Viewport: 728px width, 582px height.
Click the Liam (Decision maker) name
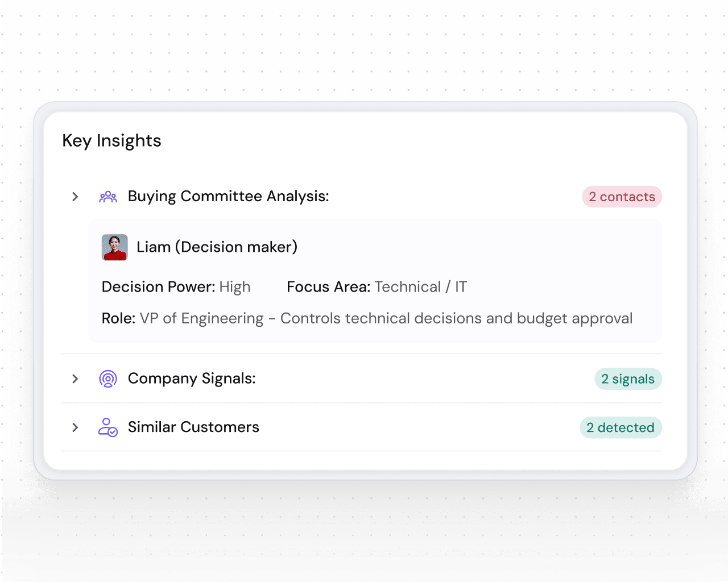(x=217, y=247)
